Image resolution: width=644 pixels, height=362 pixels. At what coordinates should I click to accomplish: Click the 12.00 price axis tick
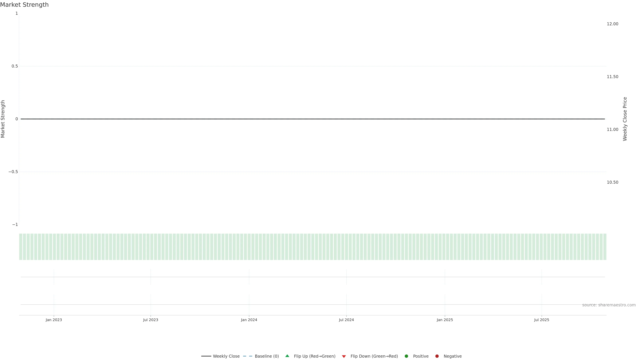pos(612,24)
